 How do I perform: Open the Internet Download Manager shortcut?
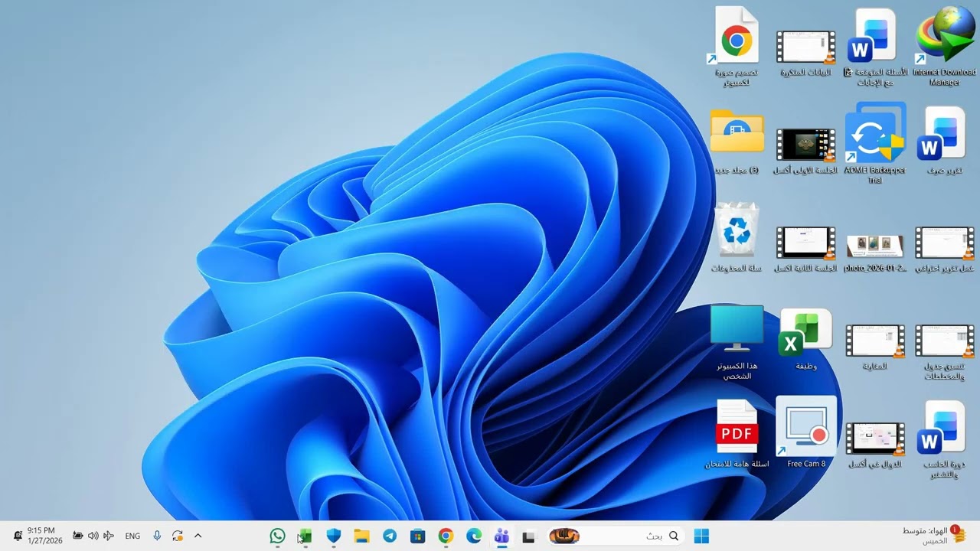pyautogui.click(x=944, y=46)
